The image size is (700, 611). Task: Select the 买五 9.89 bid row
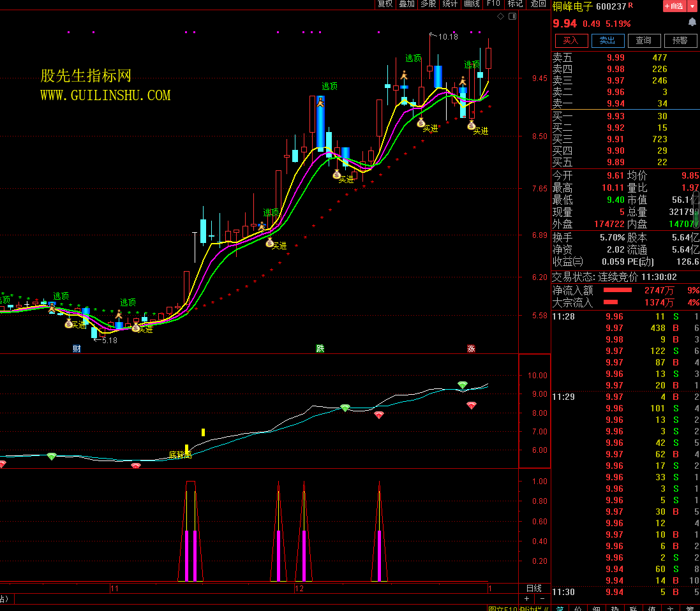tap(625, 162)
